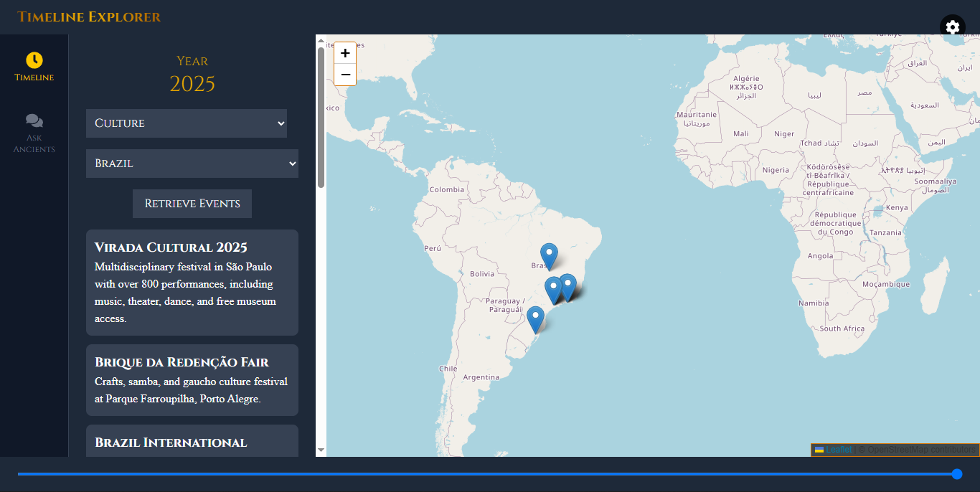Click the Niger map label
The height and width of the screenshot is (492, 980).
pyautogui.click(x=784, y=134)
